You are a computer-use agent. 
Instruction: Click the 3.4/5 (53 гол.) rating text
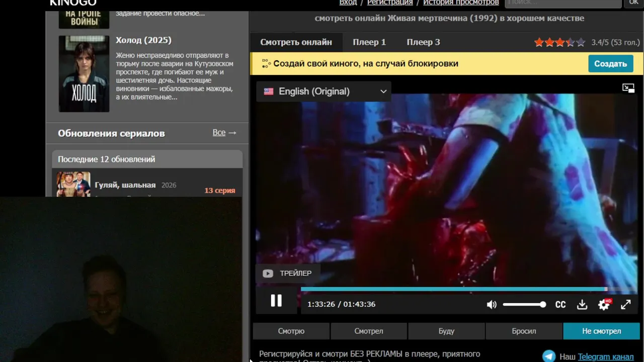615,43
